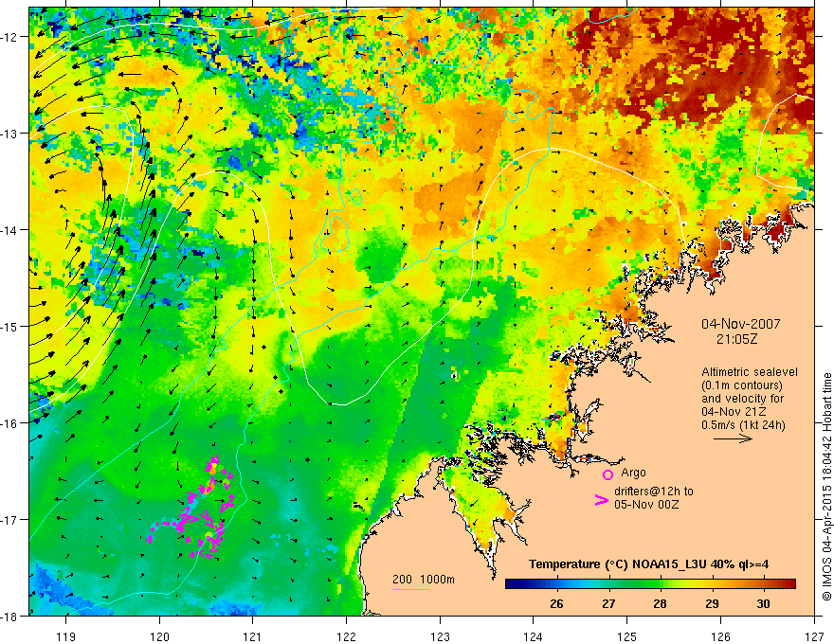The height and width of the screenshot is (644, 834).
Task: Click the latitude label -15
Action: (x=10, y=326)
